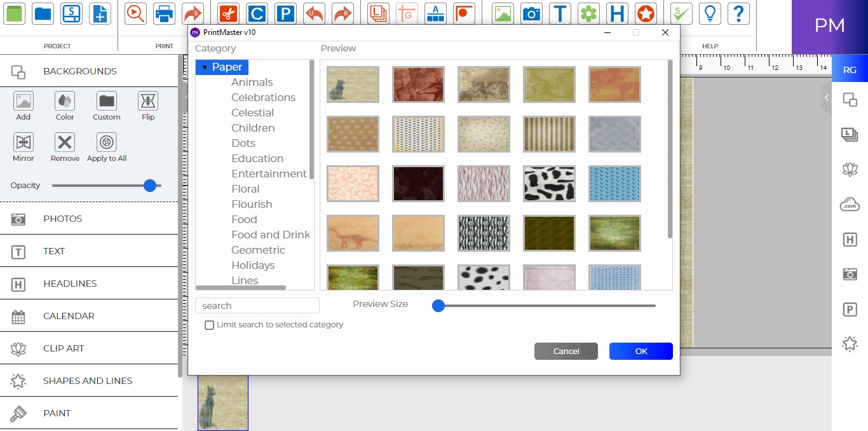
Task: Open the PAINT panel section
Action: coord(89,413)
